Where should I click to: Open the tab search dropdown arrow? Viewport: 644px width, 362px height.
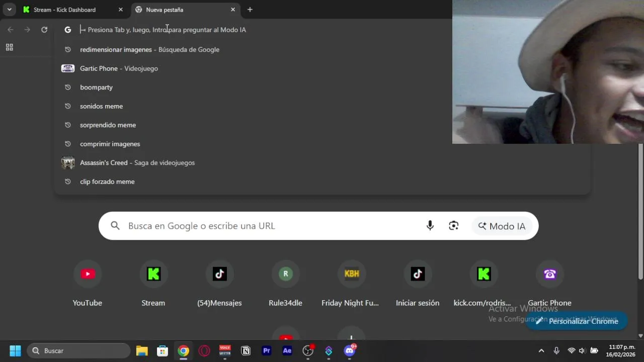[x=9, y=10]
